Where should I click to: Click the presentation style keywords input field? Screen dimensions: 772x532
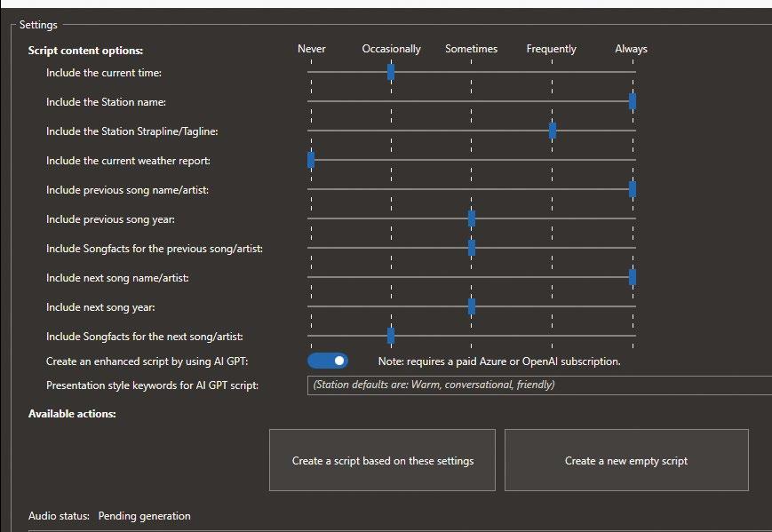(x=539, y=385)
